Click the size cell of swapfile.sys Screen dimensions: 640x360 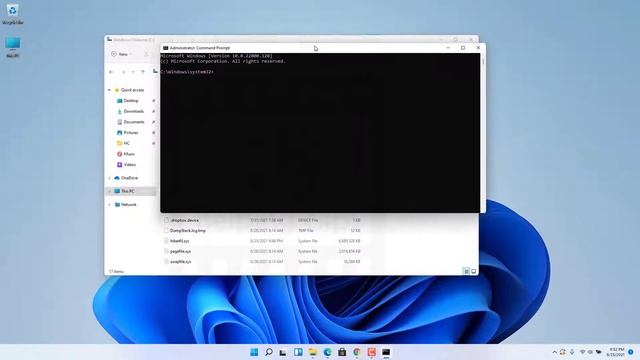[352, 262]
